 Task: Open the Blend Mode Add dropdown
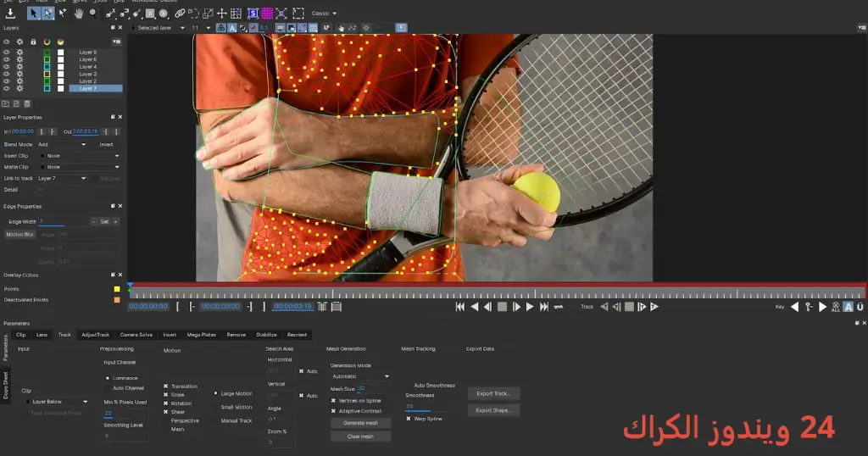[x=62, y=144]
